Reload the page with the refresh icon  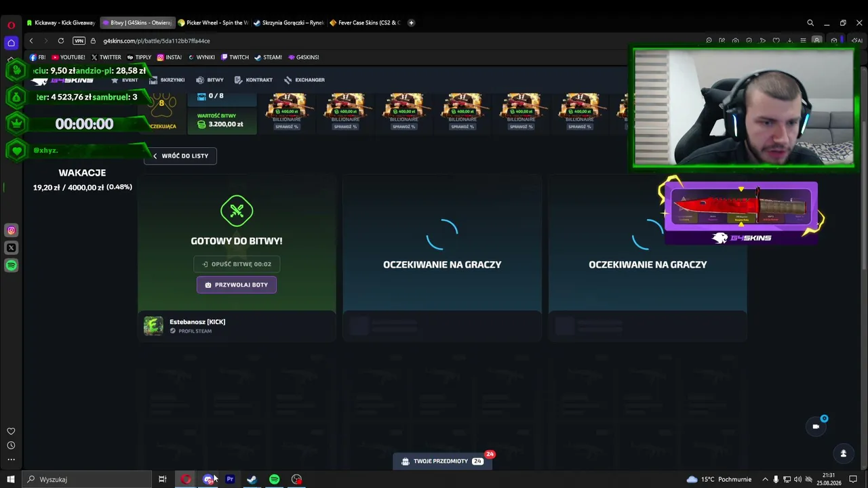click(61, 41)
